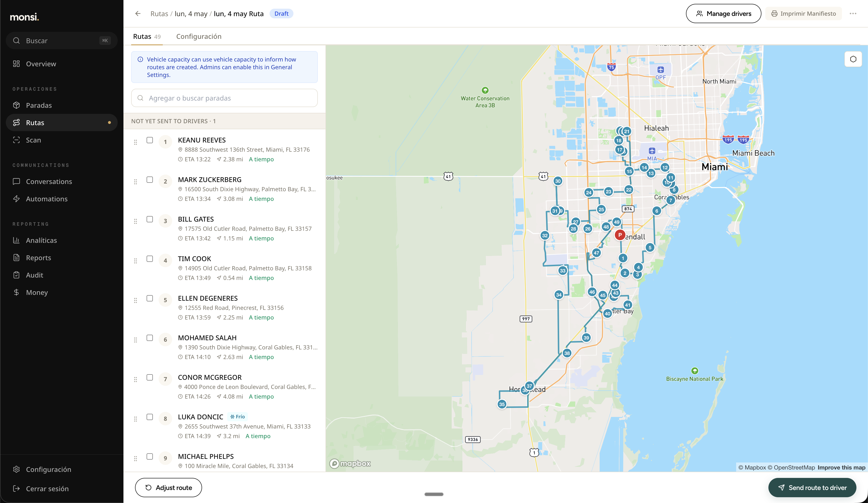Click Rutas in the breadcrumb
Screen dimensions: 868x503
tap(159, 14)
